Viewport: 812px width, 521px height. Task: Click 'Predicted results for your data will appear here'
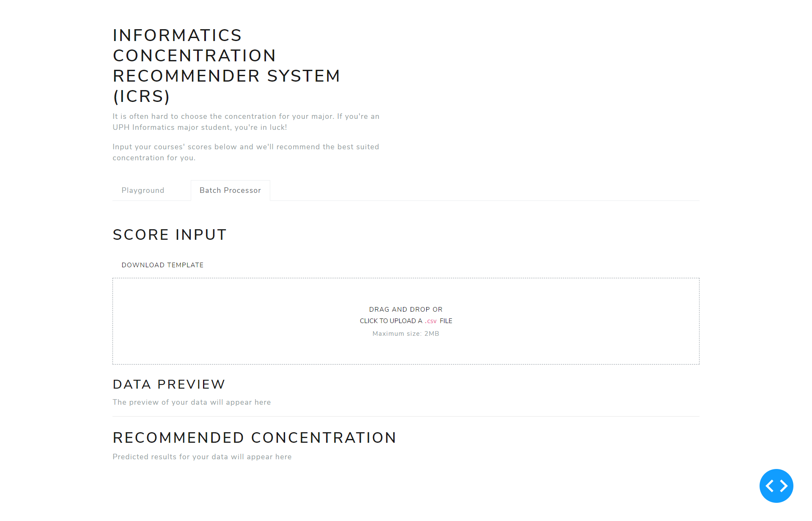click(x=202, y=457)
